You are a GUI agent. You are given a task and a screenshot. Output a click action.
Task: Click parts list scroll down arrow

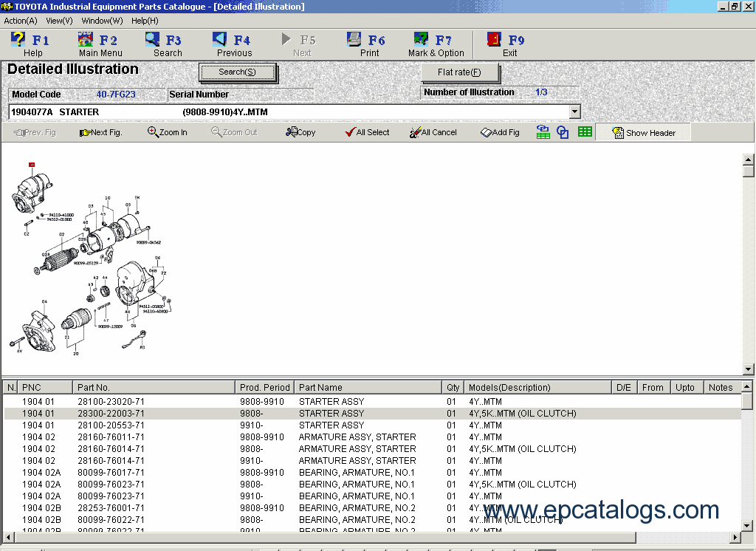746,526
